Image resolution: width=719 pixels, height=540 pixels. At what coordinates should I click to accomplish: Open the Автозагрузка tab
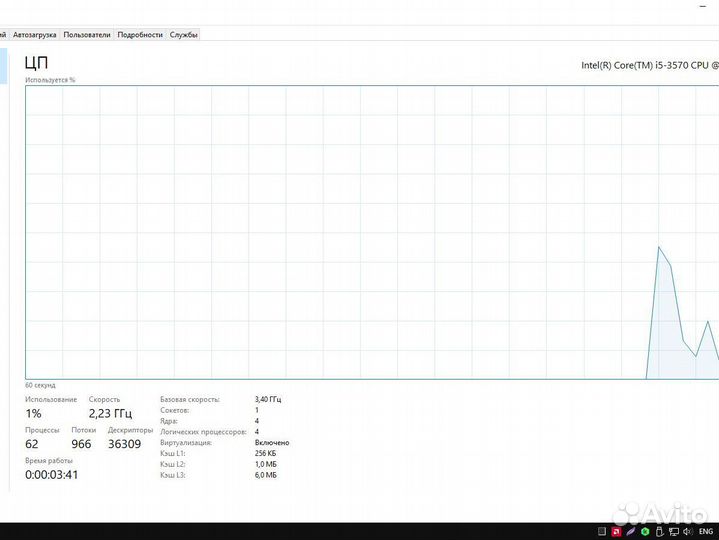pyautogui.click(x=36, y=35)
